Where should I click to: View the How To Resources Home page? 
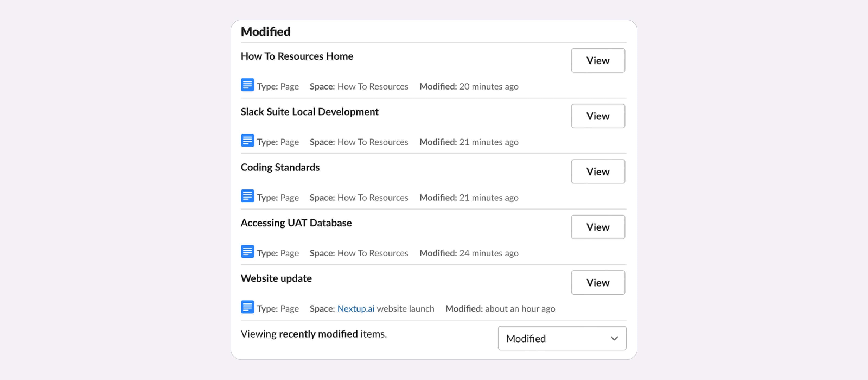click(598, 60)
